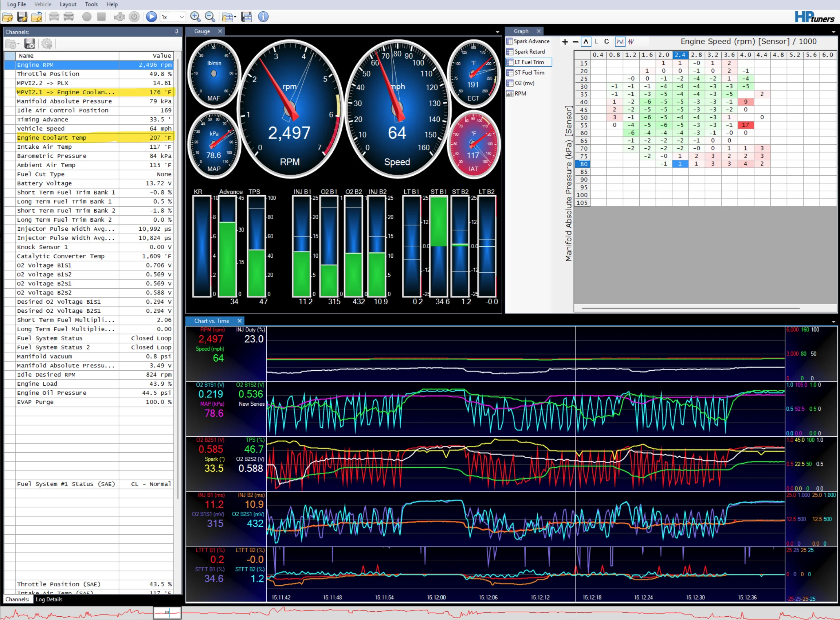Open the Tools menu
Image resolution: width=840 pixels, height=620 pixels.
pos(91,4)
